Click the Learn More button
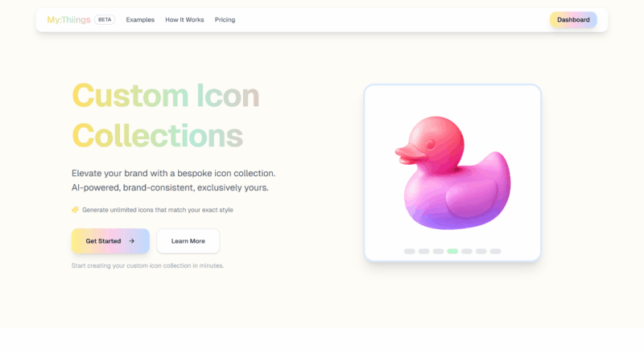The height and width of the screenshot is (353, 644). (x=188, y=241)
